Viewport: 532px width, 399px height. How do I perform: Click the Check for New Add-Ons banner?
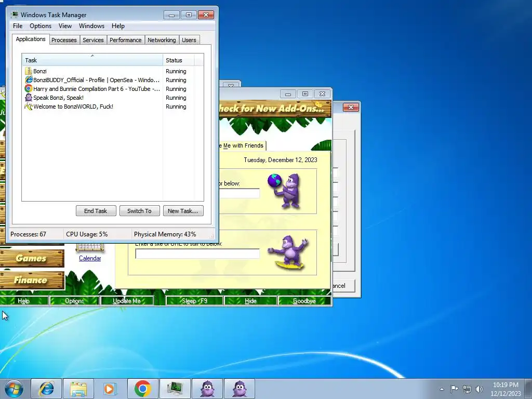(275, 109)
